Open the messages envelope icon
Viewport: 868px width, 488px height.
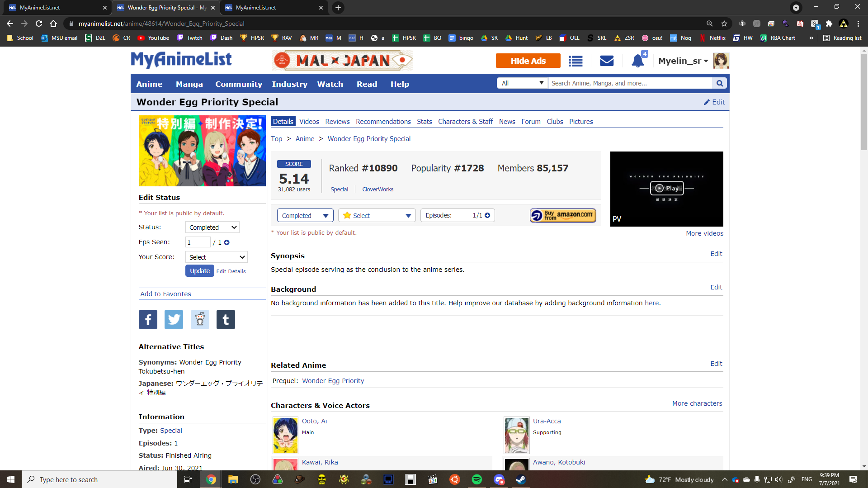pos(607,61)
